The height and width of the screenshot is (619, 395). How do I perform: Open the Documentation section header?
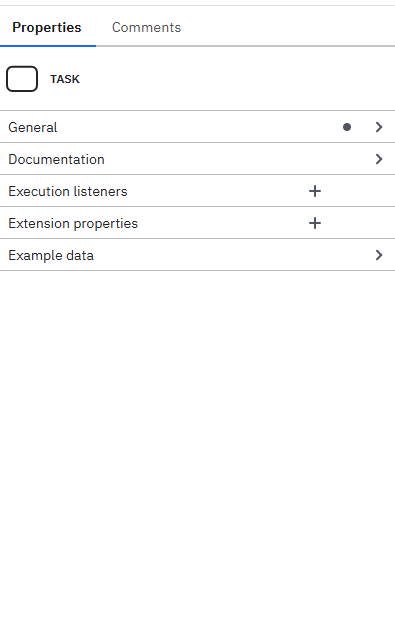pyautogui.click(x=197, y=159)
